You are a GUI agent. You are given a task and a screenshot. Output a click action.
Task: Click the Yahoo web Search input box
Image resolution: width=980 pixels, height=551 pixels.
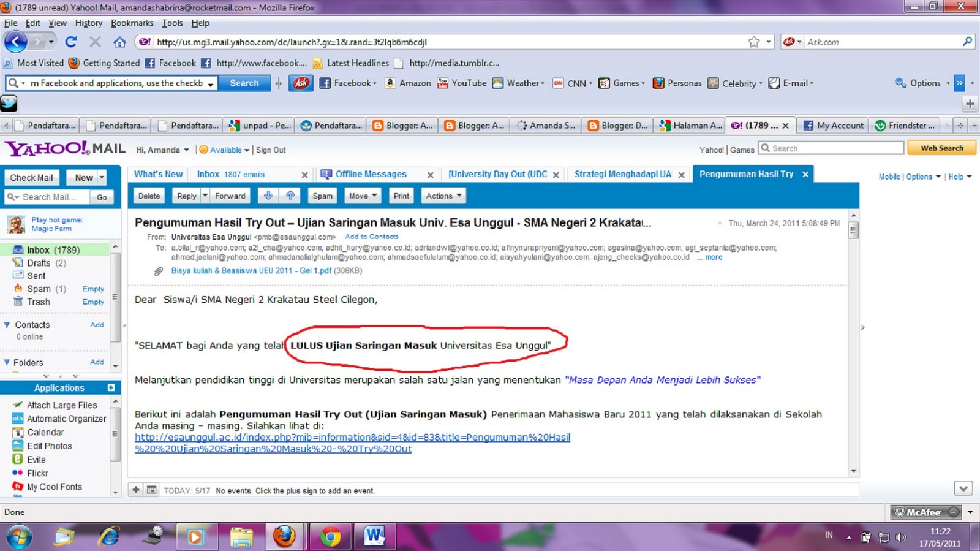click(x=831, y=148)
